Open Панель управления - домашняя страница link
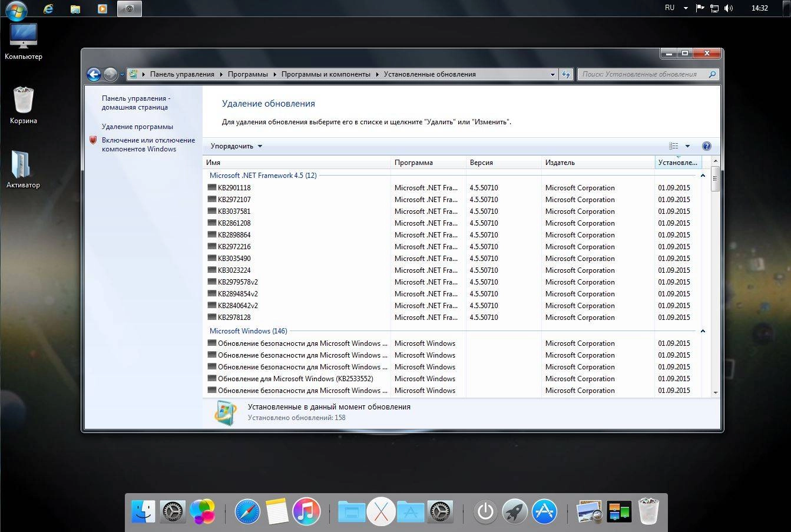 [x=136, y=103]
